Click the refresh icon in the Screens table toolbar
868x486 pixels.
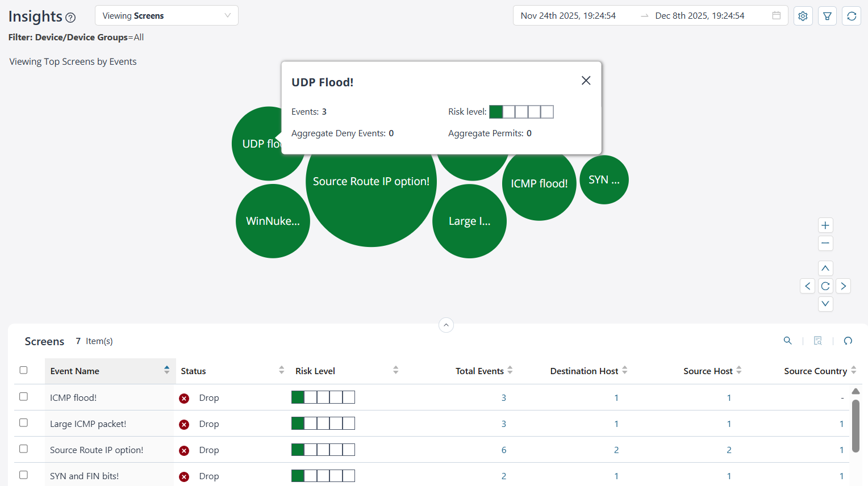pos(848,341)
